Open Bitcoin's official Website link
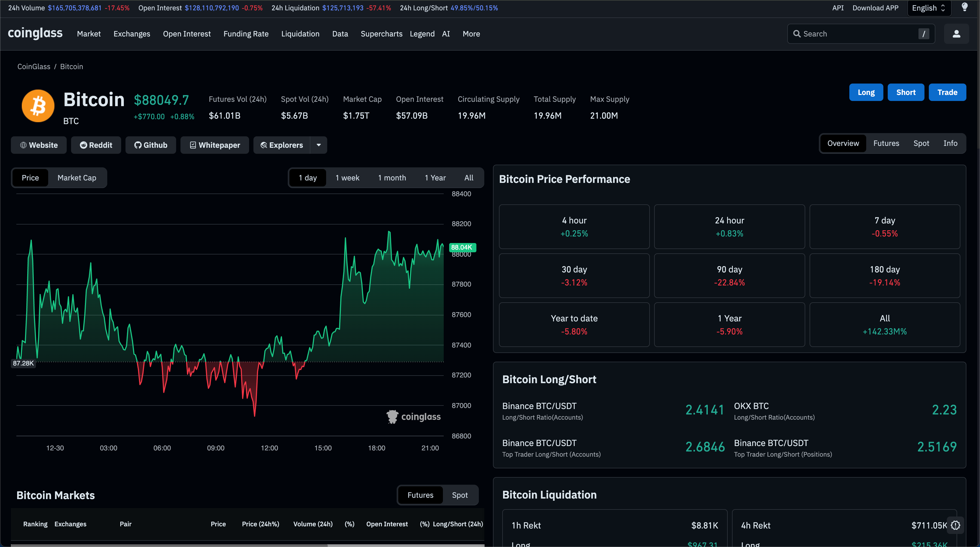Image resolution: width=980 pixels, height=547 pixels. point(39,145)
